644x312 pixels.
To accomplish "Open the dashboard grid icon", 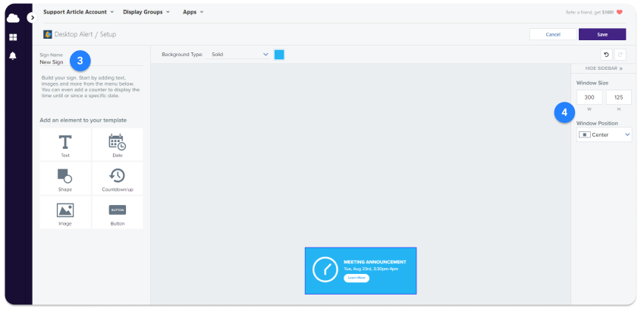I will [13, 37].
